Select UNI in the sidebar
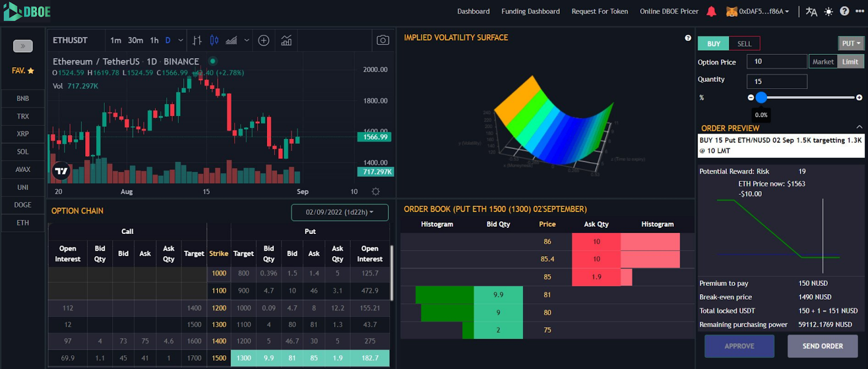Screen dimensions: 868x369 tap(23, 188)
